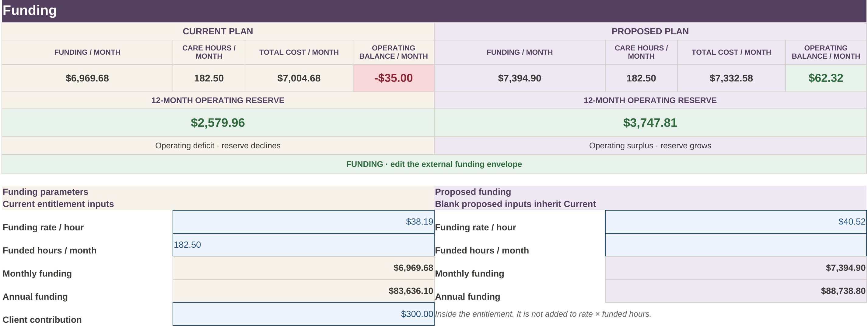
Task: Click 'Operating deficit · reserve declines' note
Action: [x=218, y=146]
